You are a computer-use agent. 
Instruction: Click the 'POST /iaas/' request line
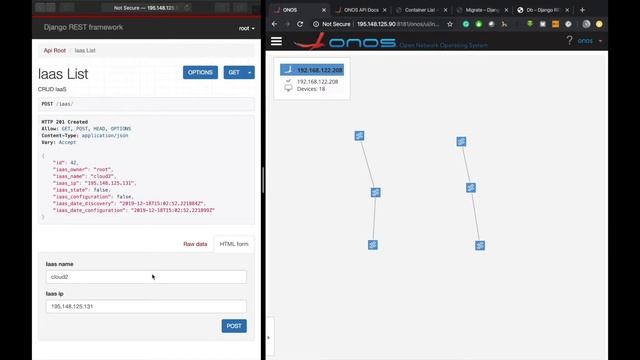(58, 104)
